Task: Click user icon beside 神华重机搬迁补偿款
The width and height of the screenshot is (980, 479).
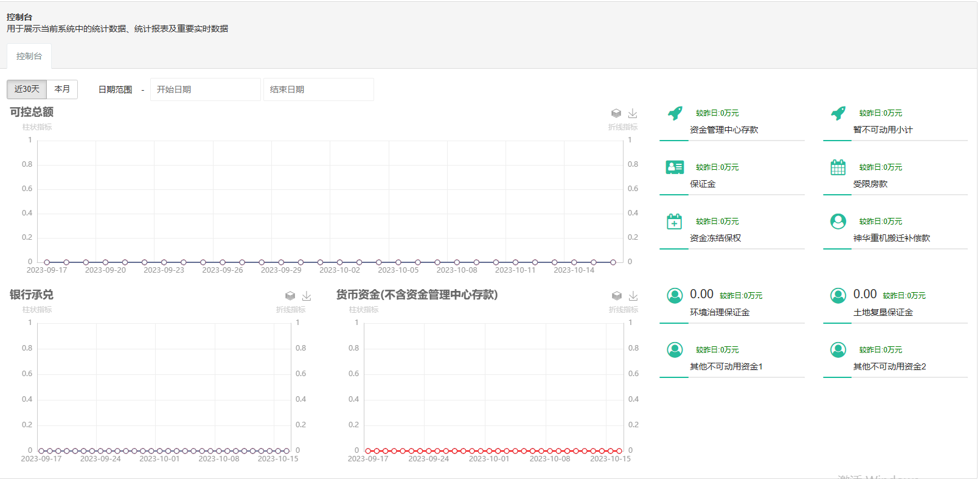Action: tap(838, 222)
